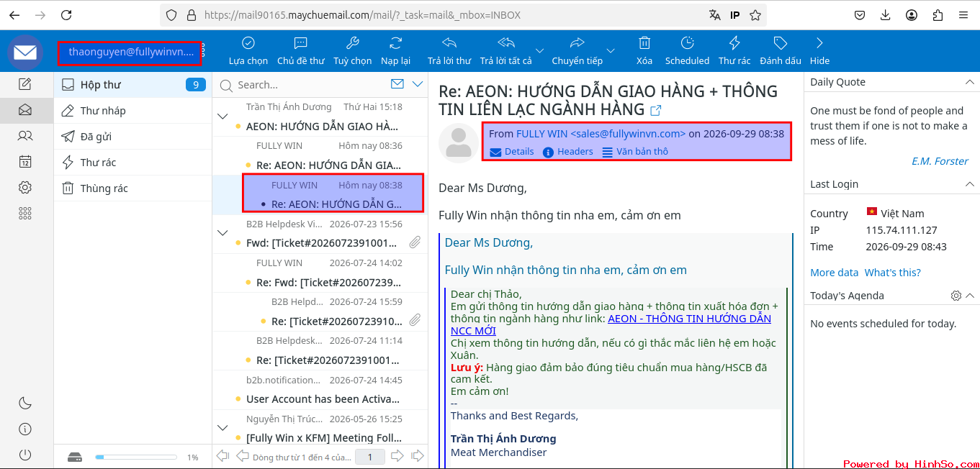Click the Headers link in message header
This screenshot has height=469, width=980.
tap(568, 152)
